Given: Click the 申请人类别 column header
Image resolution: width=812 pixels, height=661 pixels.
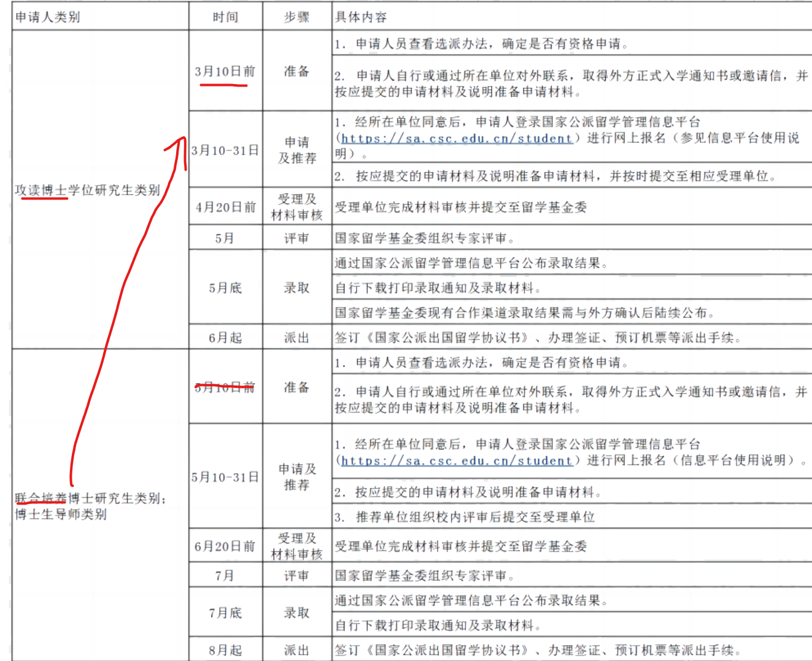Looking at the screenshot, I should tap(48, 17).
